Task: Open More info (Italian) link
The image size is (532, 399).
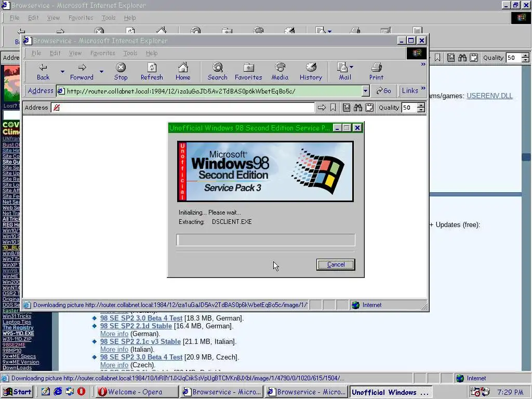Action: pos(114,349)
